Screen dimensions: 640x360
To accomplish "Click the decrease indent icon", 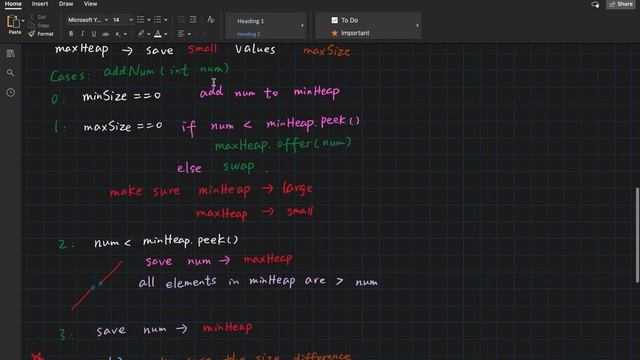I will (x=181, y=20).
